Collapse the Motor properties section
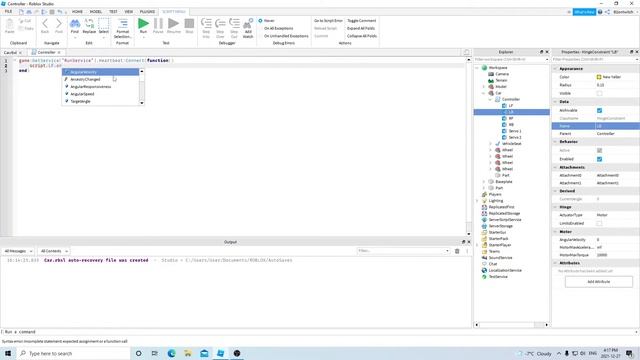The width and height of the screenshot is (640, 360). (x=555, y=232)
